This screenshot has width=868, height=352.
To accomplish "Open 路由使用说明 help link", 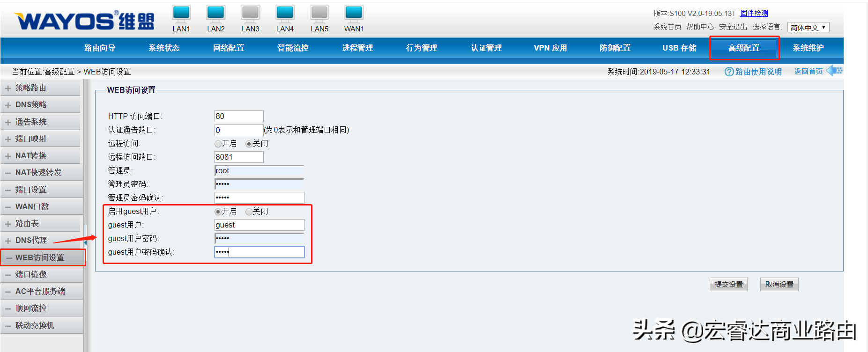I will pyautogui.click(x=758, y=72).
